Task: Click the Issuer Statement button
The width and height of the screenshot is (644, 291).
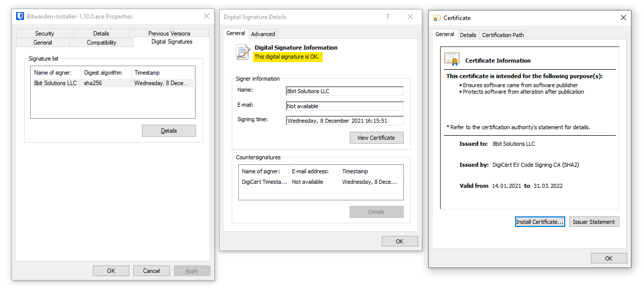Action: pos(594,222)
